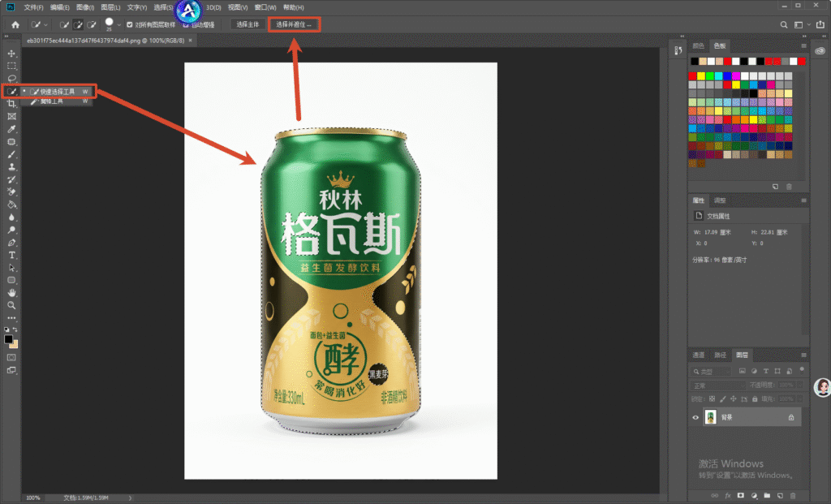Open the layer blend mode 正常 dropdown
Viewport: 831px width, 504px height.
tap(717, 386)
